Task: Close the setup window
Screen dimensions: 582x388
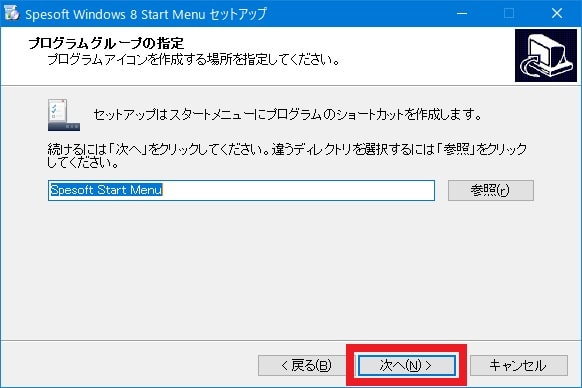Action: pos(557,13)
